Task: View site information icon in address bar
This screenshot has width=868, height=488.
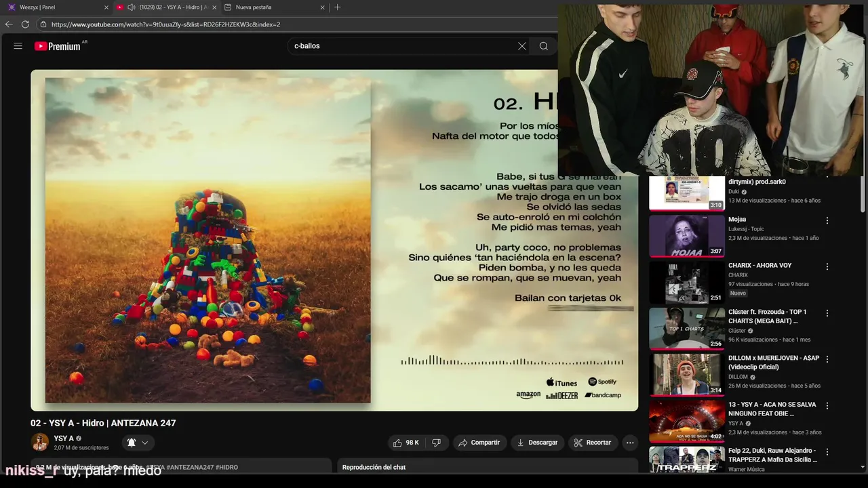Action: coord(43,24)
